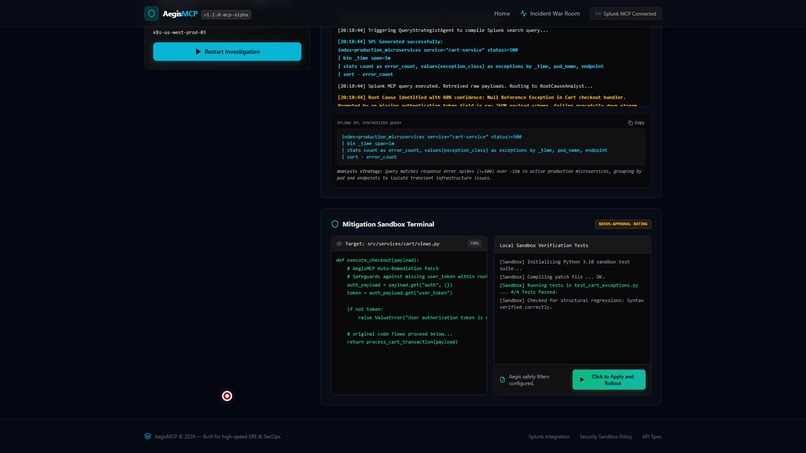Click the 'Mitigation Sandbox Terminal' heading
This screenshot has width=806, height=453.
(x=388, y=224)
